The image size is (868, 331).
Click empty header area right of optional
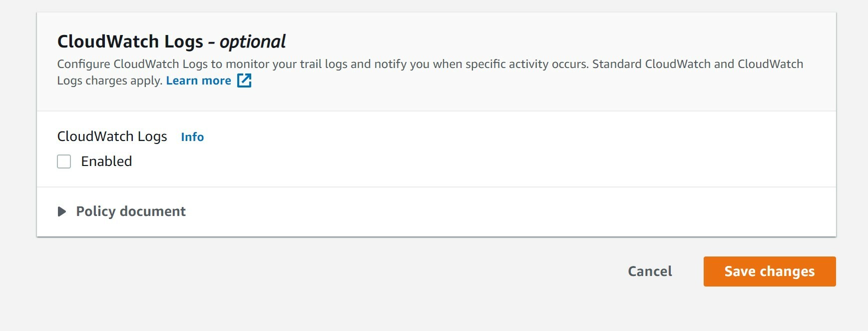coord(549,41)
